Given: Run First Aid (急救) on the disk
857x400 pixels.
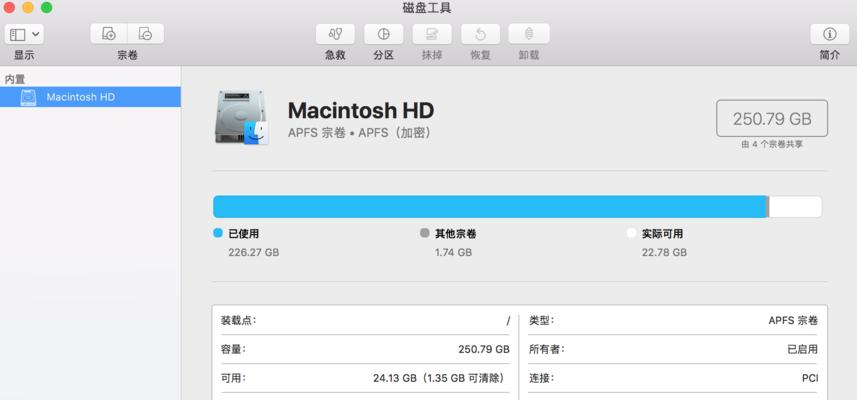Looking at the screenshot, I should 335,34.
